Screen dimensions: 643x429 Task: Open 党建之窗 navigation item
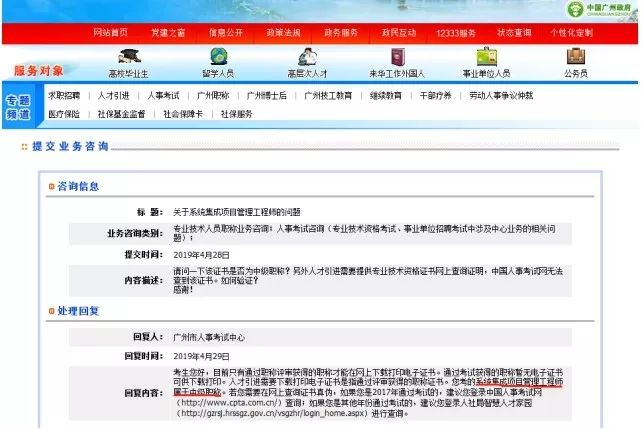pos(168,32)
